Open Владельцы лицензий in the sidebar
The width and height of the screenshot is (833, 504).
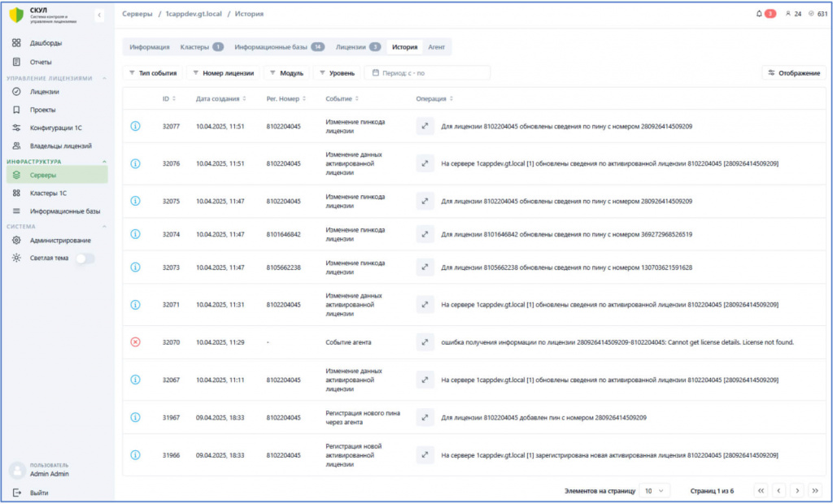[57, 146]
